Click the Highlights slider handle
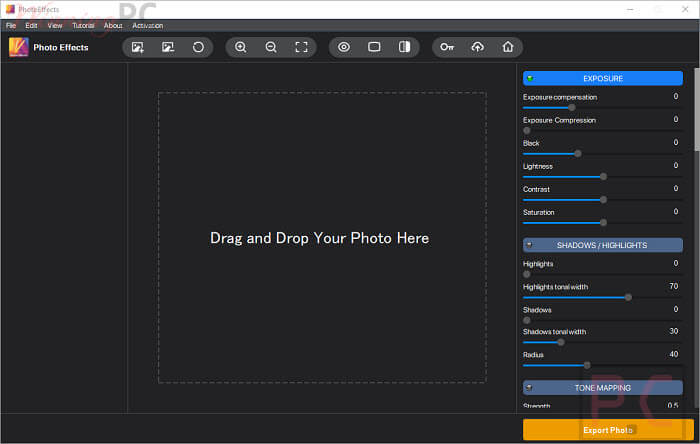 pyautogui.click(x=527, y=274)
